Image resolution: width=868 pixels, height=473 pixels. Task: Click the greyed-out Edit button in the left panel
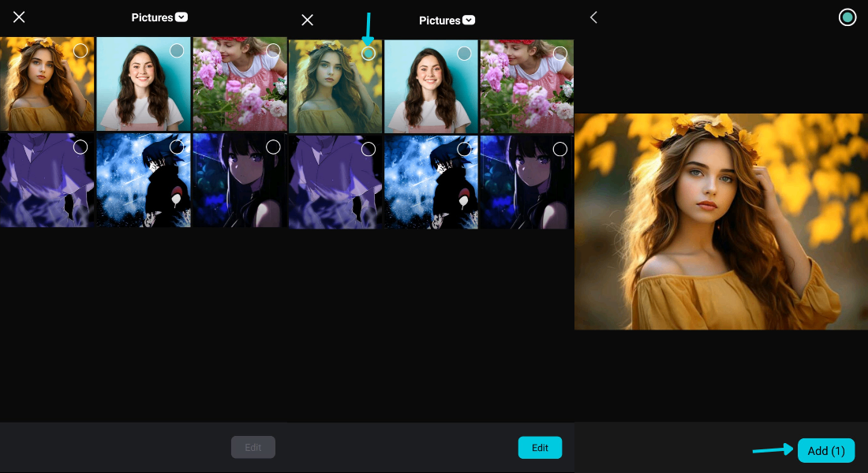tap(253, 447)
